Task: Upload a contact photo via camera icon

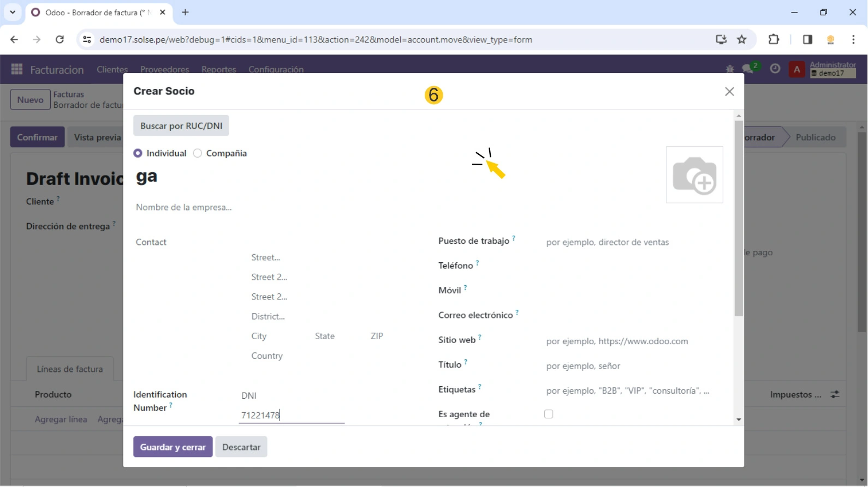Action: (694, 175)
